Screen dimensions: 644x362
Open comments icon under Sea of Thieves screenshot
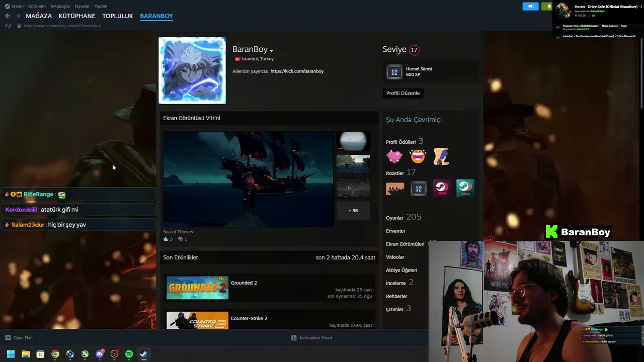(x=180, y=239)
